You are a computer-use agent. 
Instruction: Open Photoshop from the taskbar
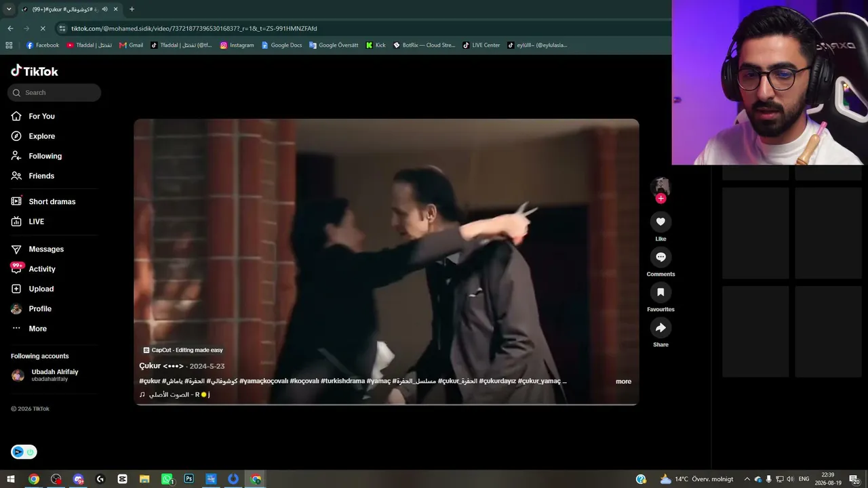point(189,479)
